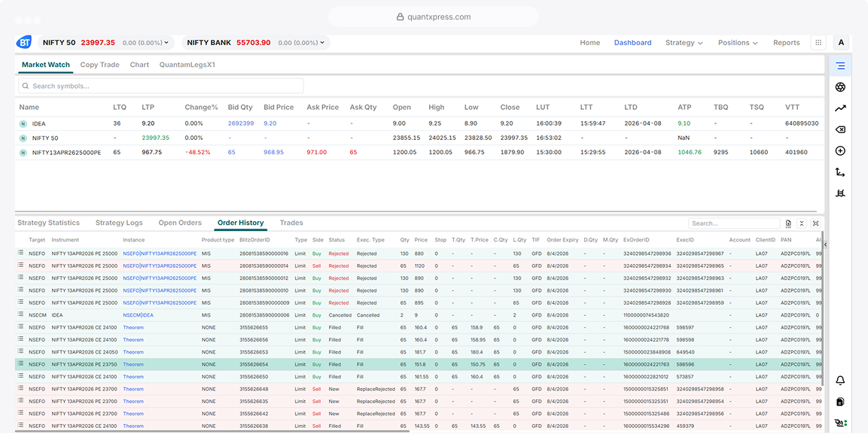Open Theorem link in highlighted PE 23750 row
Viewport: 868px width, 434px height.
click(132, 364)
